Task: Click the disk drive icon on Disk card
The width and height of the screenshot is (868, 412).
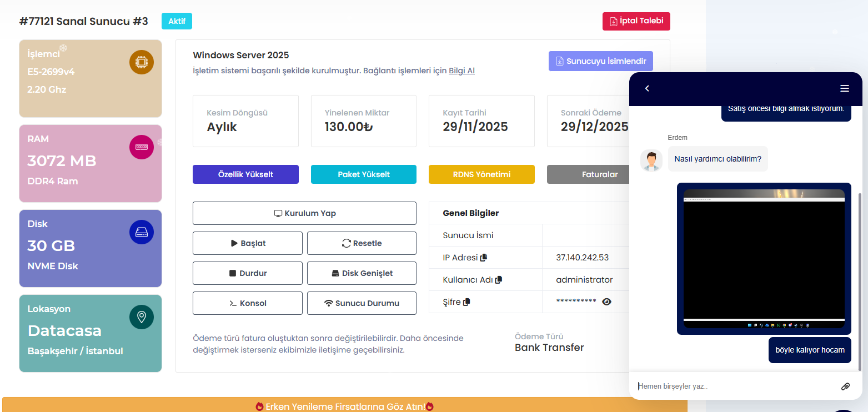Action: pyautogui.click(x=142, y=232)
